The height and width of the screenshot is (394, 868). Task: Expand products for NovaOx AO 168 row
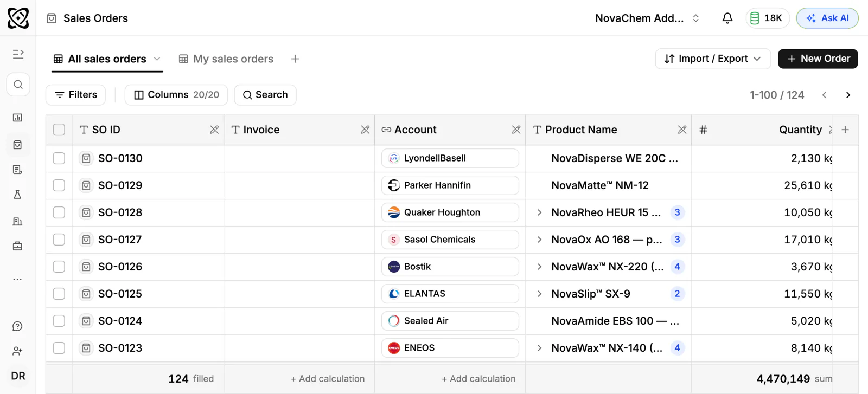(x=539, y=240)
